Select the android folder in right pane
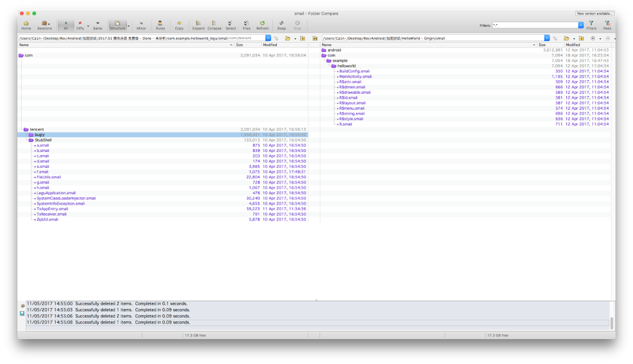 tap(334, 50)
